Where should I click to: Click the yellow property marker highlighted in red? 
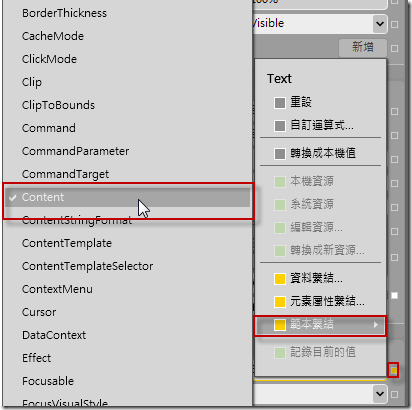394,370
